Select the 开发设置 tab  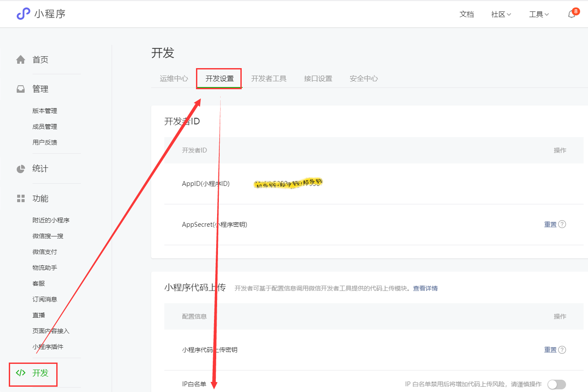click(220, 79)
